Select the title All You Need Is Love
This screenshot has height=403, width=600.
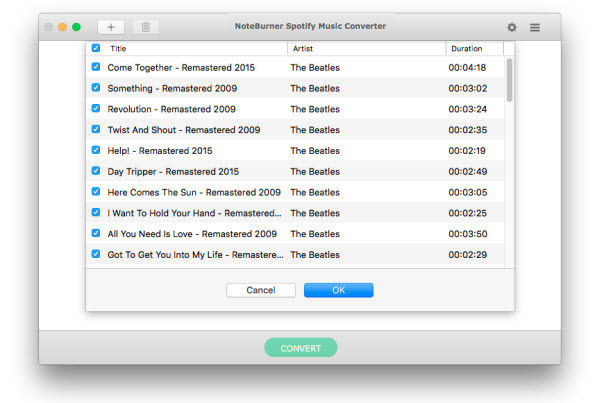coord(192,234)
